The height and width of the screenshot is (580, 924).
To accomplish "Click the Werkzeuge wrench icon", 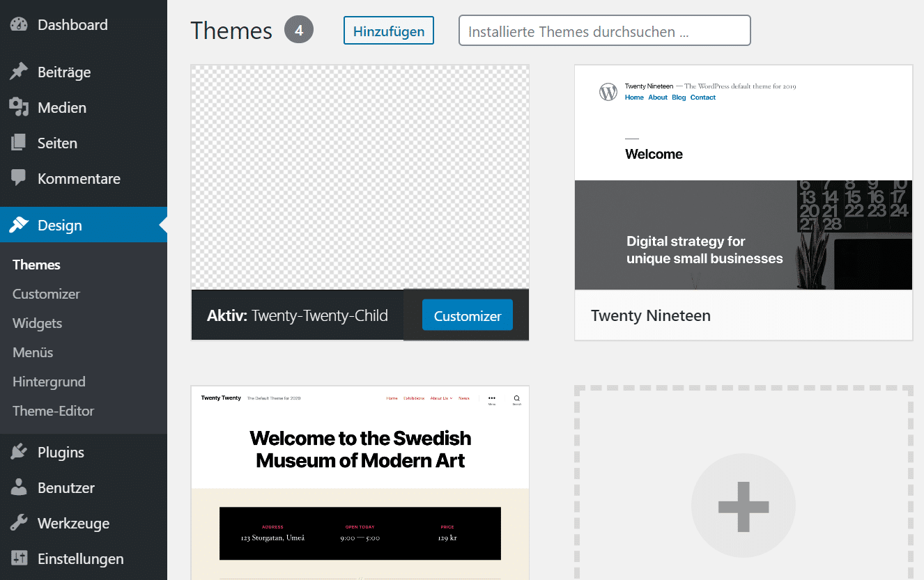I will (x=19, y=523).
